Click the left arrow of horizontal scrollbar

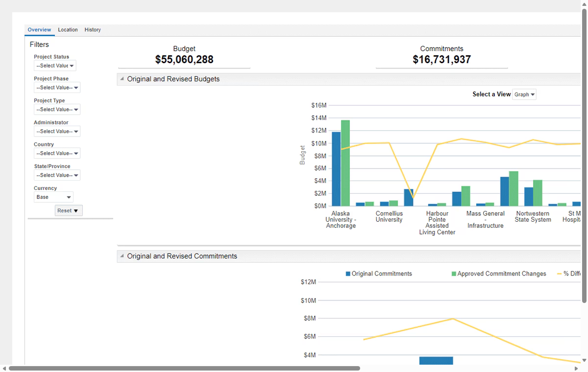(4, 368)
